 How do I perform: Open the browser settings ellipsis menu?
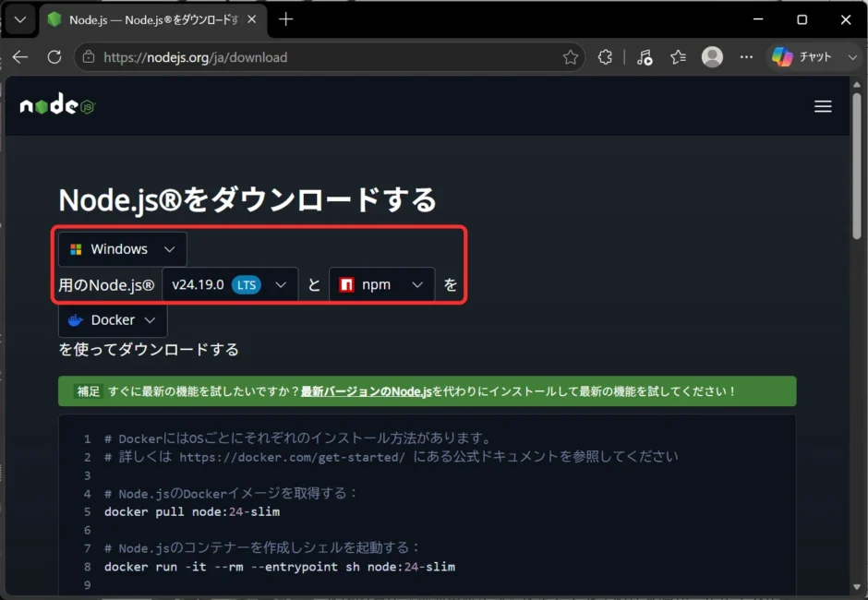pyautogui.click(x=746, y=57)
